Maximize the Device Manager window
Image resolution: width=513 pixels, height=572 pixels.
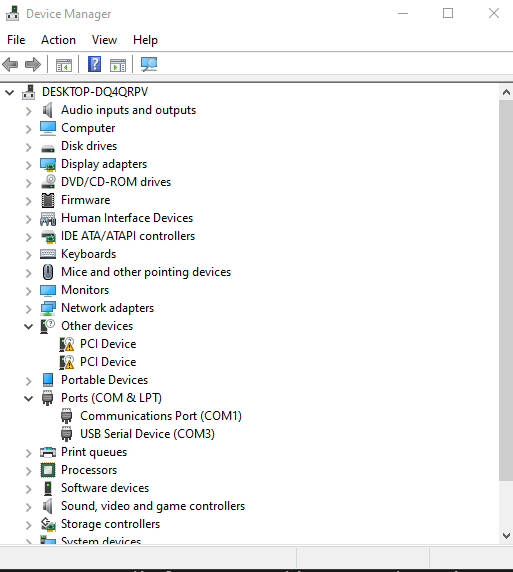pos(448,13)
